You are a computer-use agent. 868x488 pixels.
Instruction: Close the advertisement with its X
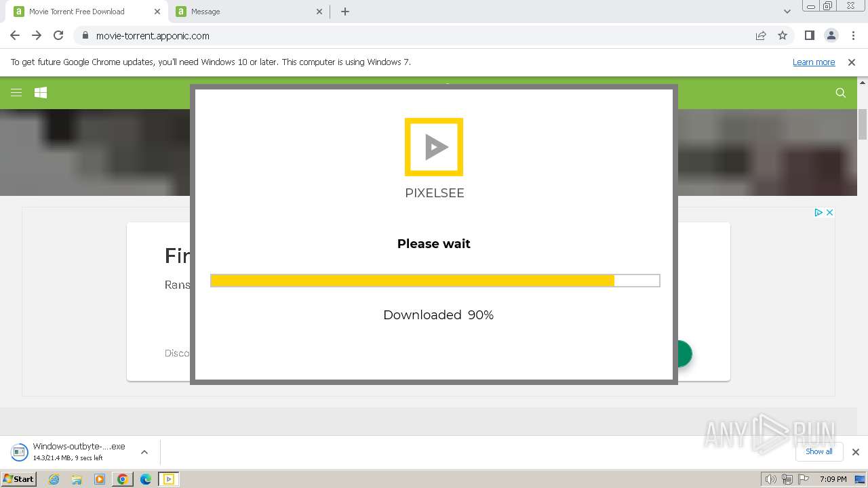[x=829, y=213]
